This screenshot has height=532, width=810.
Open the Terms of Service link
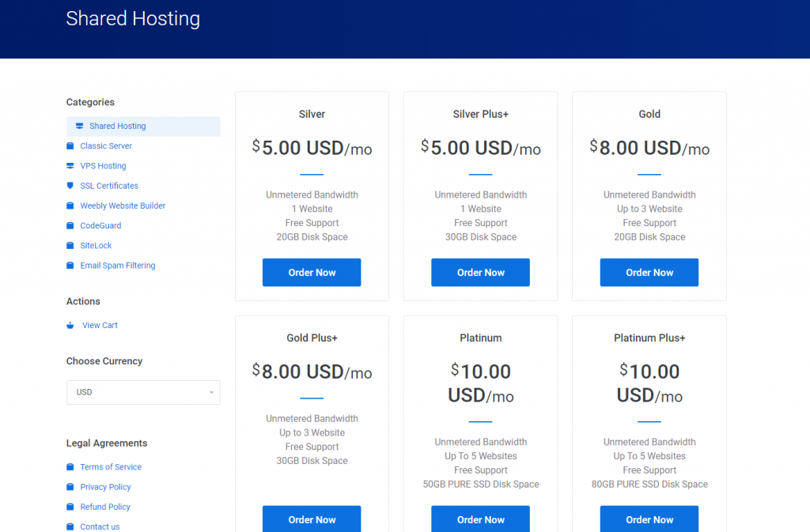coord(111,467)
